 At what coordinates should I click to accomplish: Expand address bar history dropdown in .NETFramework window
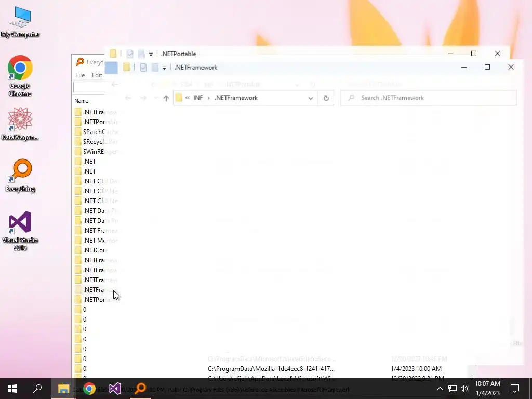[x=311, y=98]
